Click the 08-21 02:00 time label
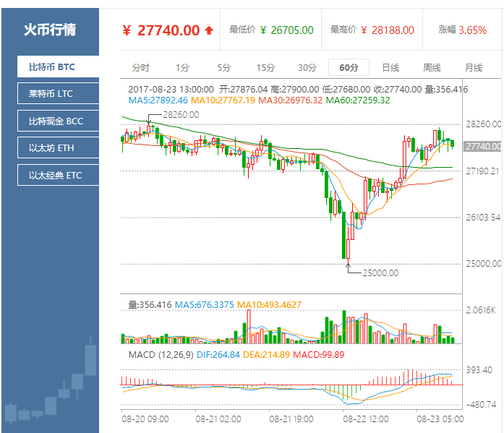 (x=218, y=419)
